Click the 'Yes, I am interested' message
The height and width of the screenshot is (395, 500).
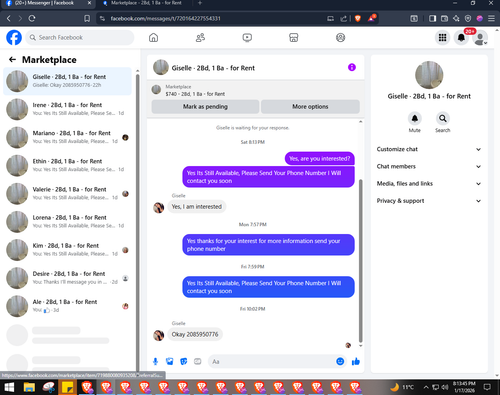click(x=197, y=207)
